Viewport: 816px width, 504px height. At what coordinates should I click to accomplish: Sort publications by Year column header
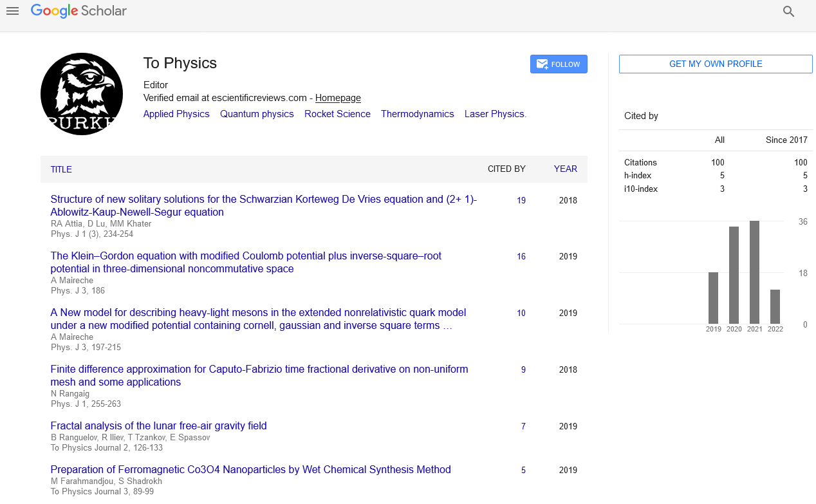[x=565, y=169]
